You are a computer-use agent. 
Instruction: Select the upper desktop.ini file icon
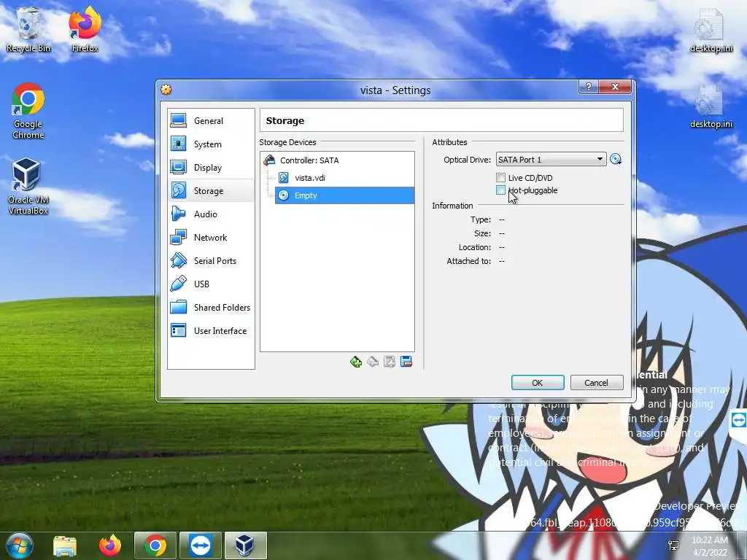click(x=711, y=29)
